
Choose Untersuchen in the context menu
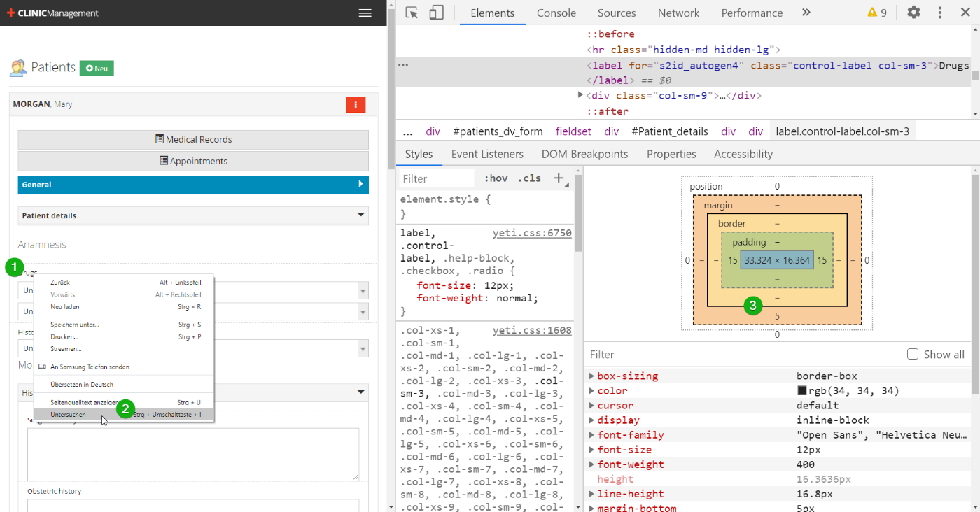[x=124, y=414]
